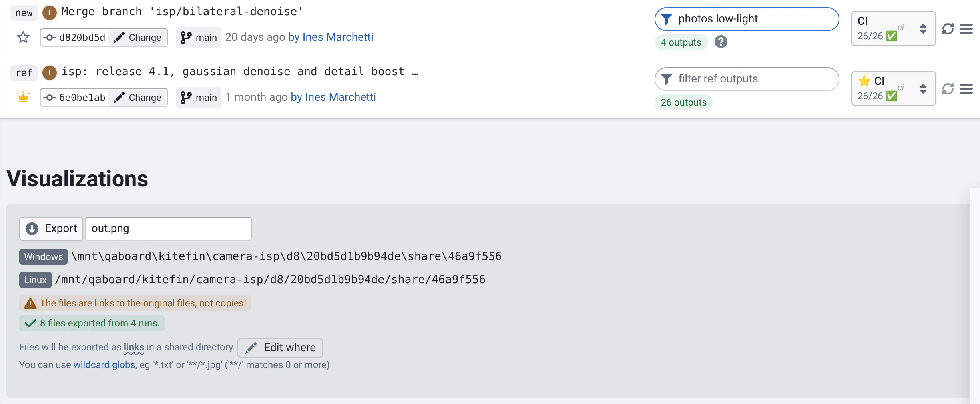
Task: Click the Edit where button
Action: pos(280,348)
